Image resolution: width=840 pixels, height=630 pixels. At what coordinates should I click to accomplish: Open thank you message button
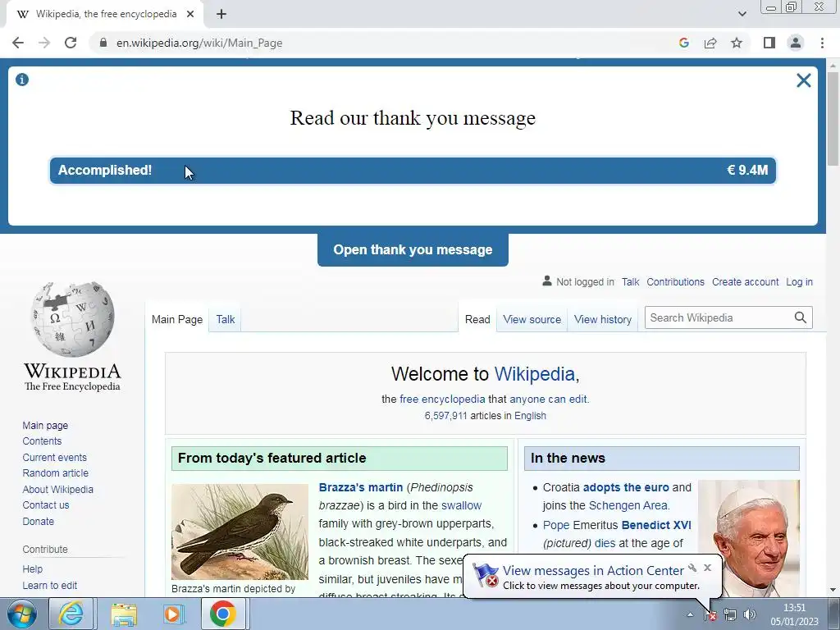point(413,249)
